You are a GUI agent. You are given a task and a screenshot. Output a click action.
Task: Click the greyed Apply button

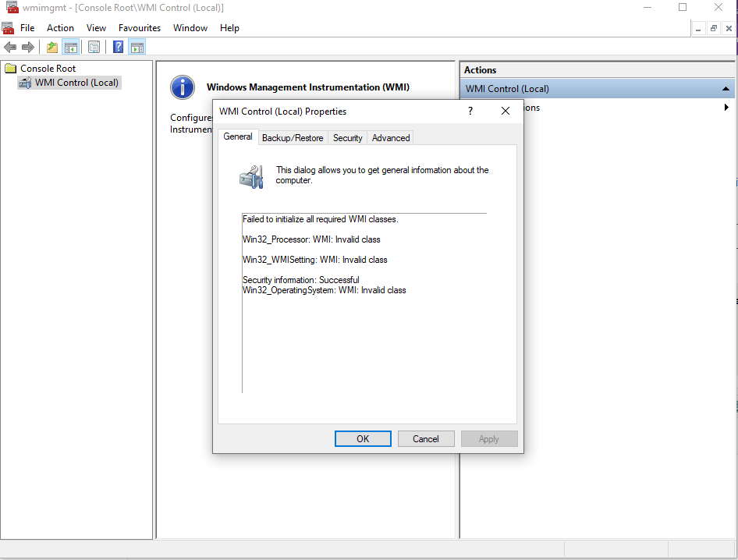point(489,439)
